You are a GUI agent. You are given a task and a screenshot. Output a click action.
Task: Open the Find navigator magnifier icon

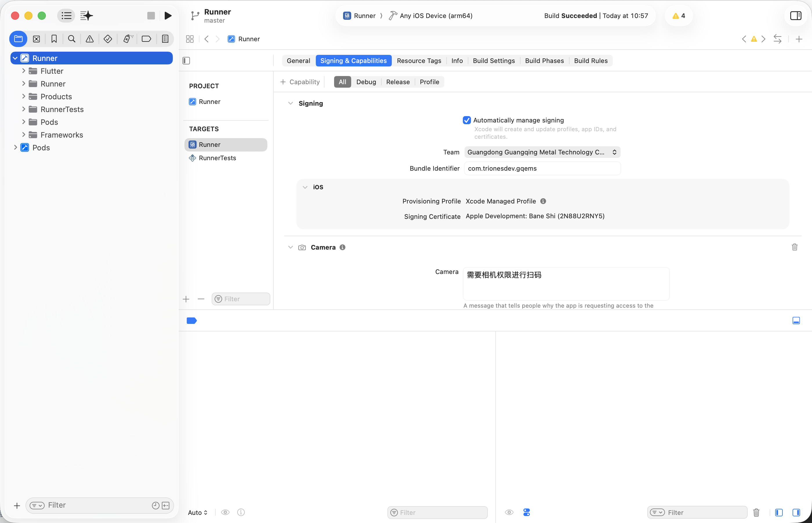[72, 39]
